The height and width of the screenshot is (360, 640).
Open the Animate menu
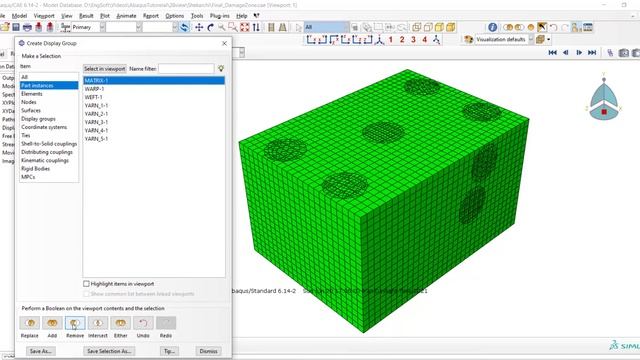pos(127,16)
